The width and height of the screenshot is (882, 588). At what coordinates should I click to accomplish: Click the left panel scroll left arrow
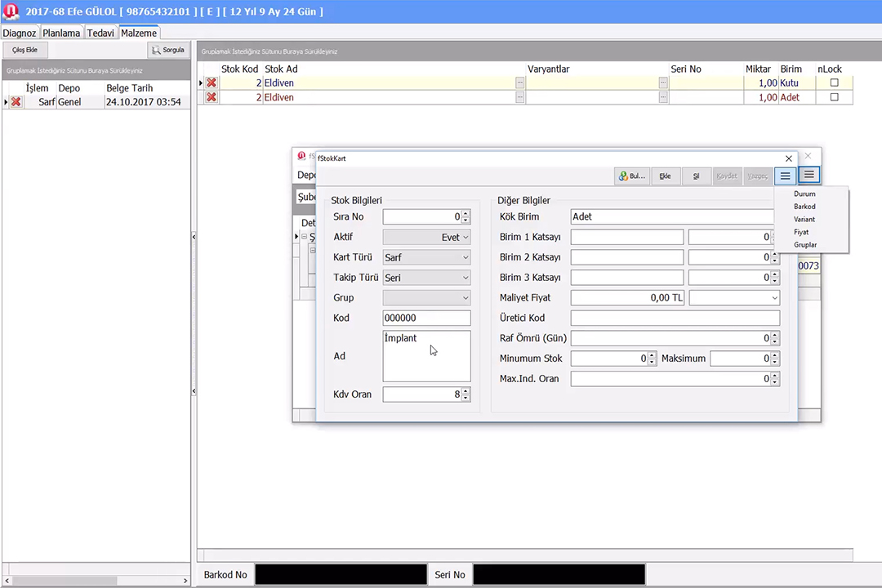(x=7, y=581)
